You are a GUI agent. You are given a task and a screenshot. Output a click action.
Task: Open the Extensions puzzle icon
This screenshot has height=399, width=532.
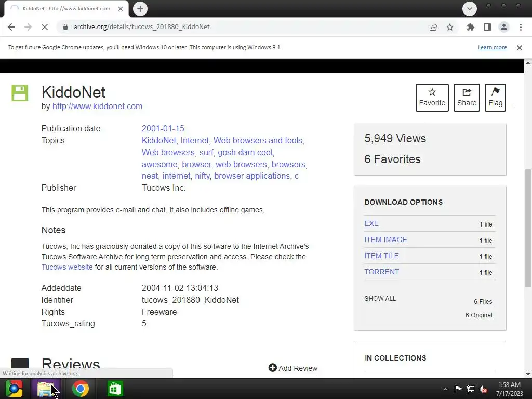click(470, 27)
